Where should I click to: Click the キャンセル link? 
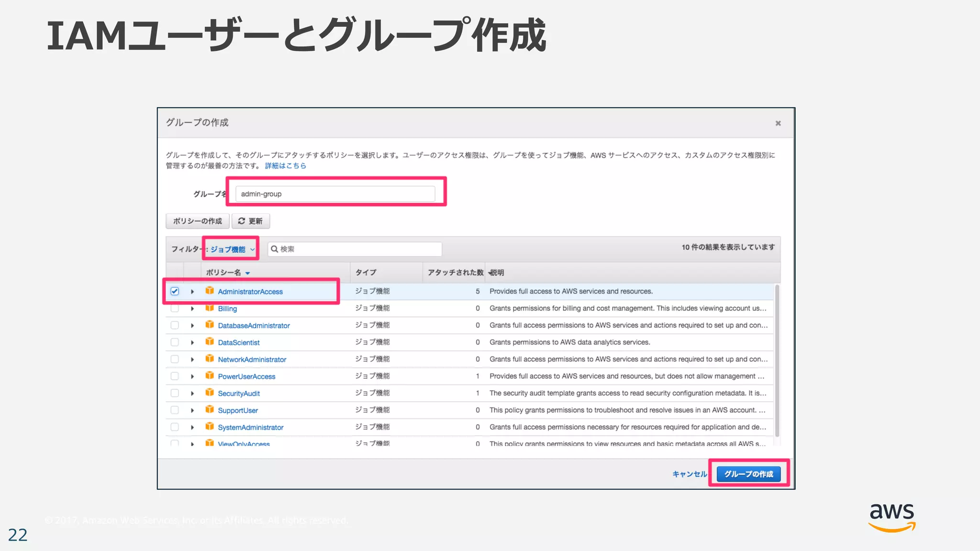689,474
